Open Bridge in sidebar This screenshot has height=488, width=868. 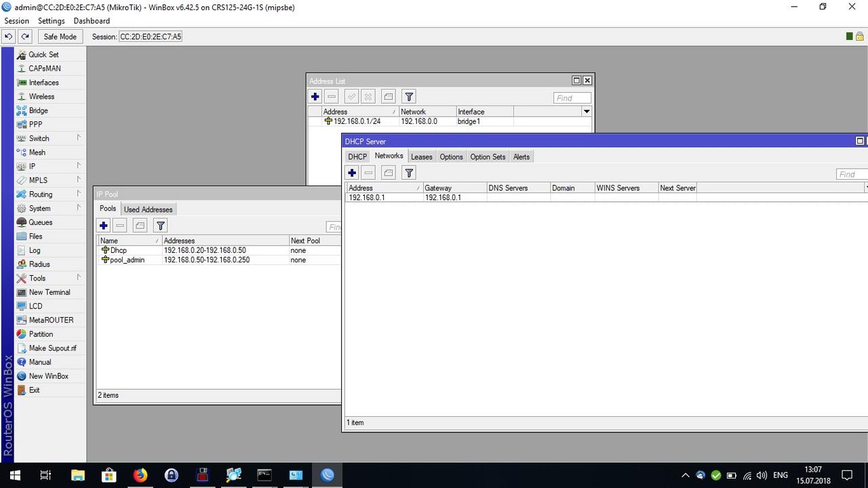click(38, 110)
